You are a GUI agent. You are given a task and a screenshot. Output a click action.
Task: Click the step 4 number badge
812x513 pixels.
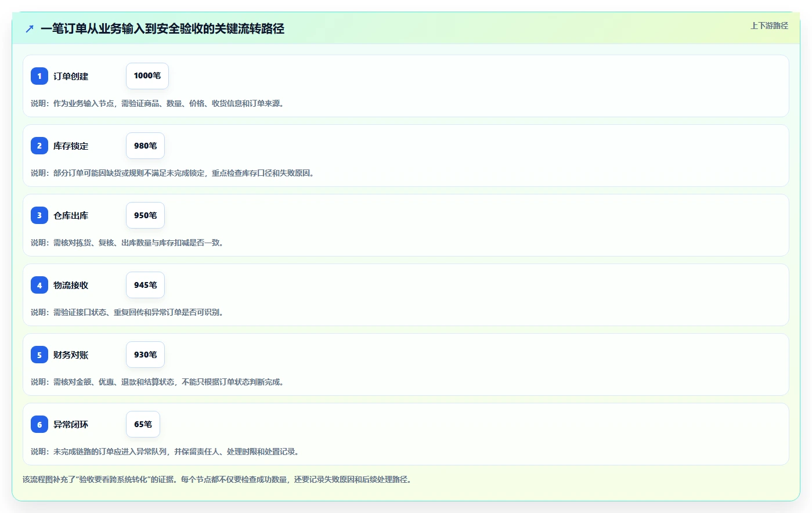[x=39, y=285]
